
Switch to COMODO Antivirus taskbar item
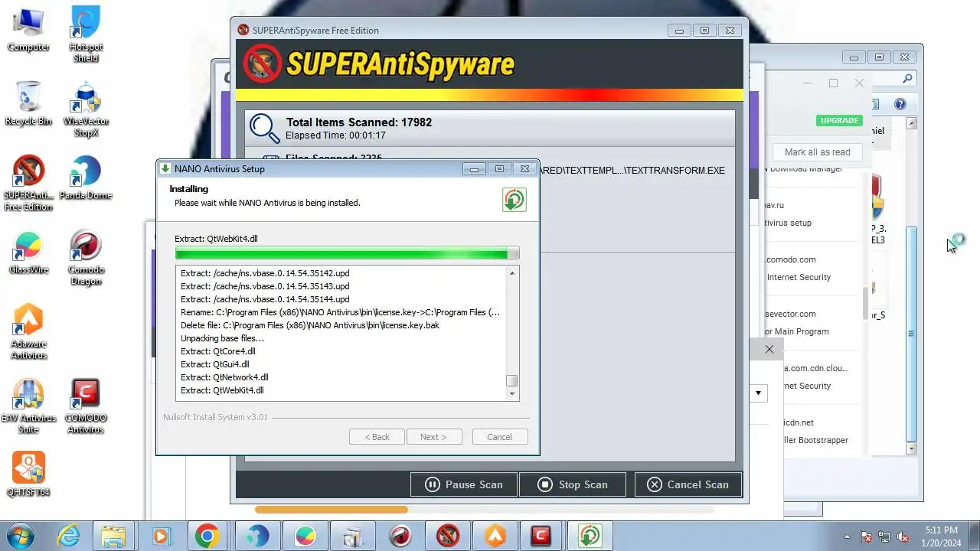pyautogui.click(x=542, y=536)
